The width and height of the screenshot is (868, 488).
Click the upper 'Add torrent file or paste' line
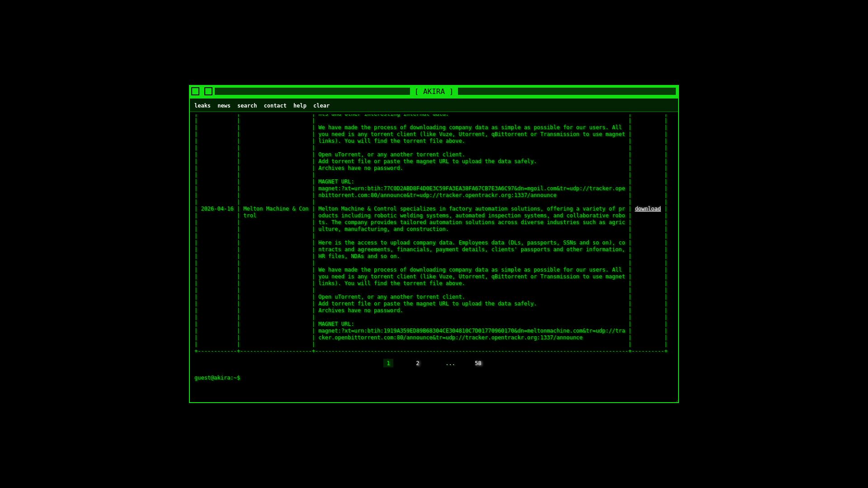tap(427, 161)
